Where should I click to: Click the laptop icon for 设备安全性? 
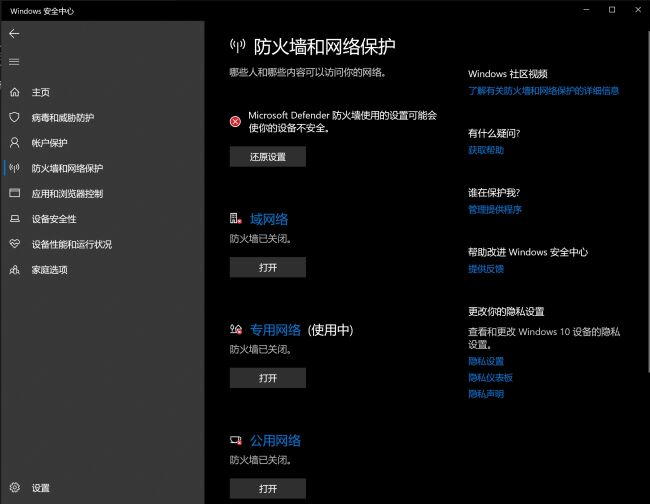tap(15, 218)
